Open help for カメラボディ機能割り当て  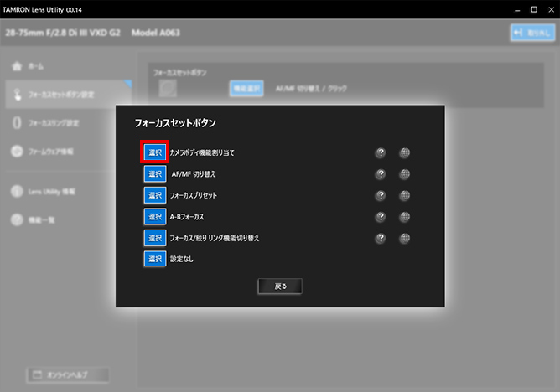(x=381, y=152)
